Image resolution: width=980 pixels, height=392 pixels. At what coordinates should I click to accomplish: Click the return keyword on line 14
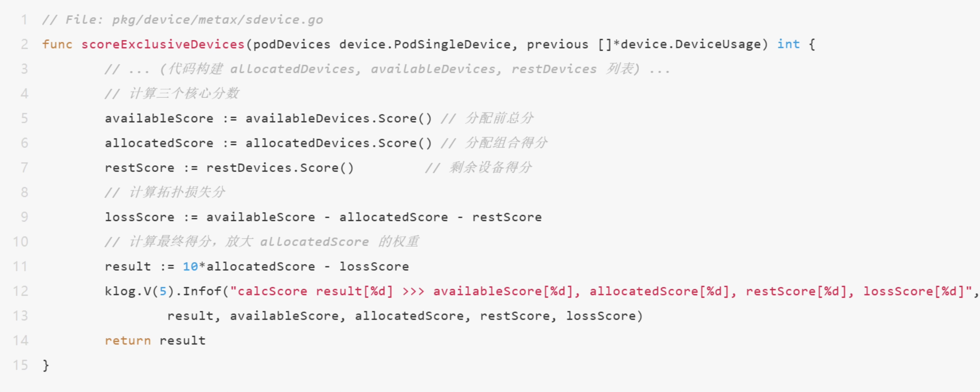click(128, 341)
